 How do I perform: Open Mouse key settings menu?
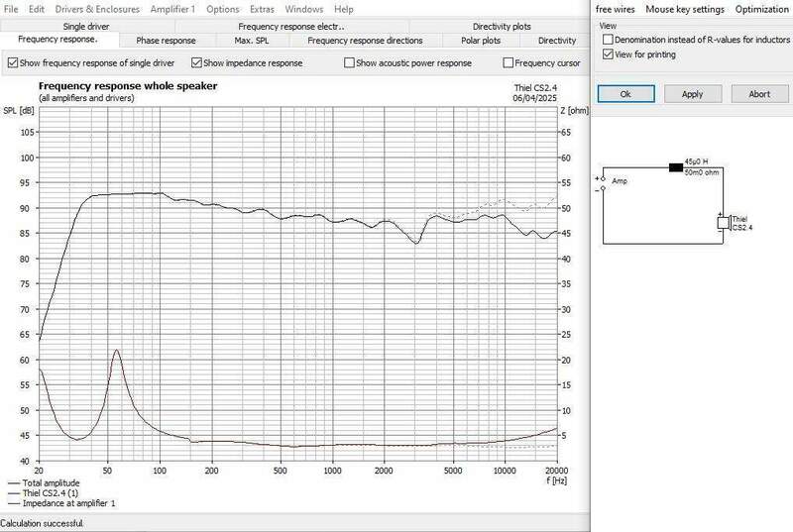[x=687, y=9]
